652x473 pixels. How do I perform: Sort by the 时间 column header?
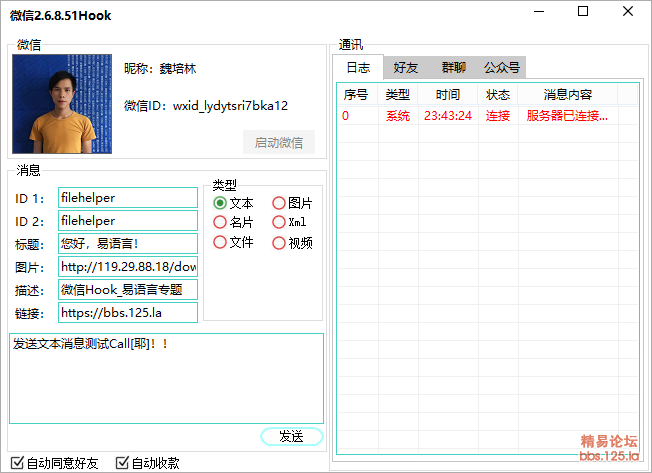(448, 95)
